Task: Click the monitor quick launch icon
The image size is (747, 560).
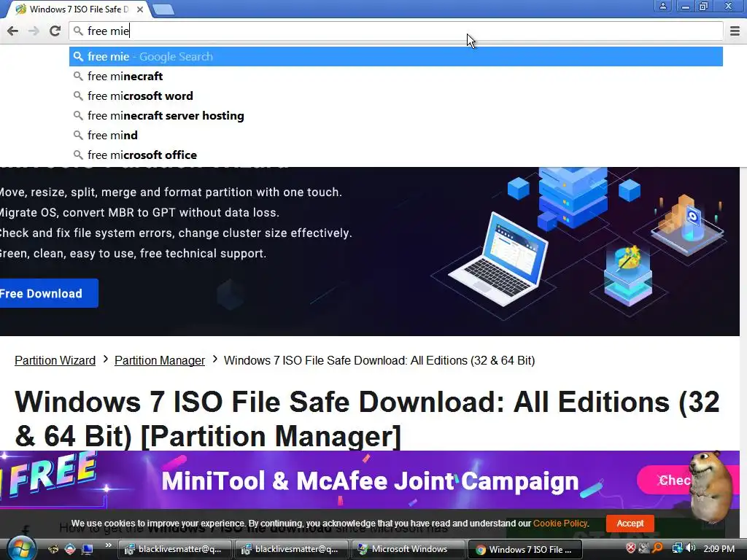Action: click(x=88, y=549)
